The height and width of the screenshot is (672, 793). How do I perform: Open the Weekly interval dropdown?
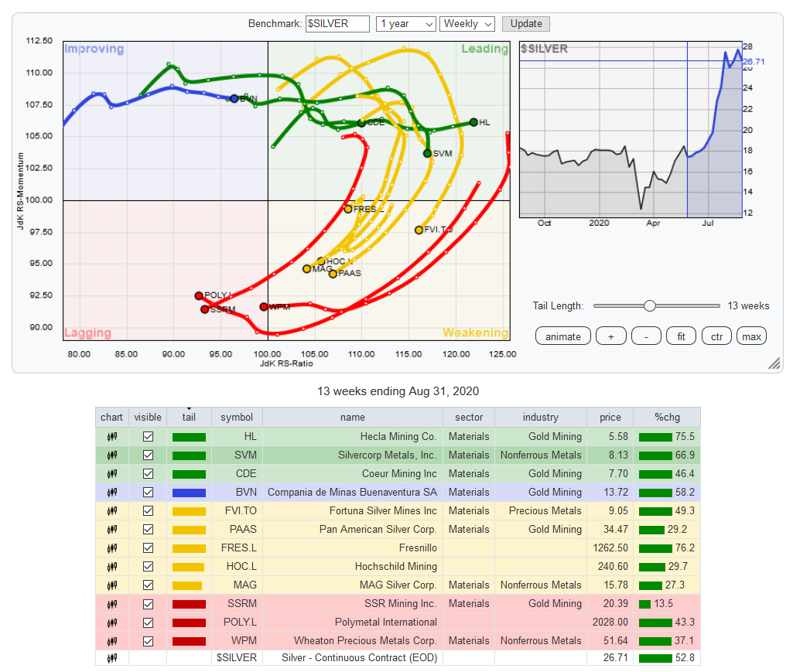tap(467, 24)
